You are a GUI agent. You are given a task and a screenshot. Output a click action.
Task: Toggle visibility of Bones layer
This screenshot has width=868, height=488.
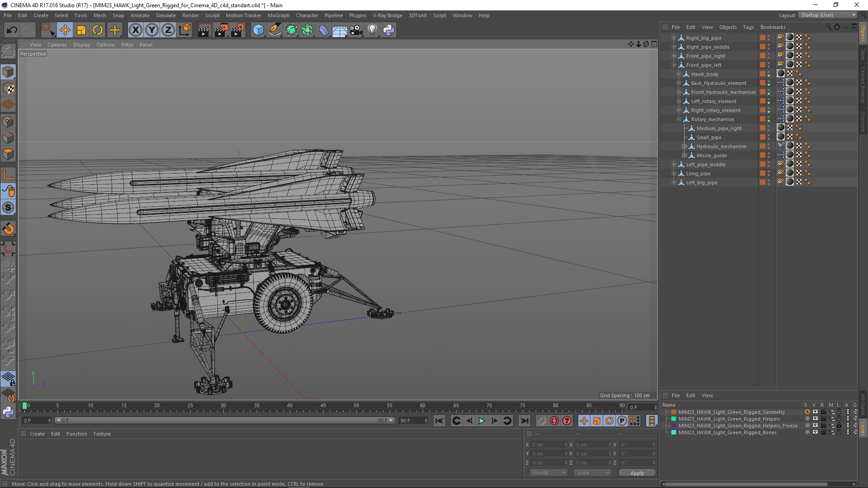(815, 432)
